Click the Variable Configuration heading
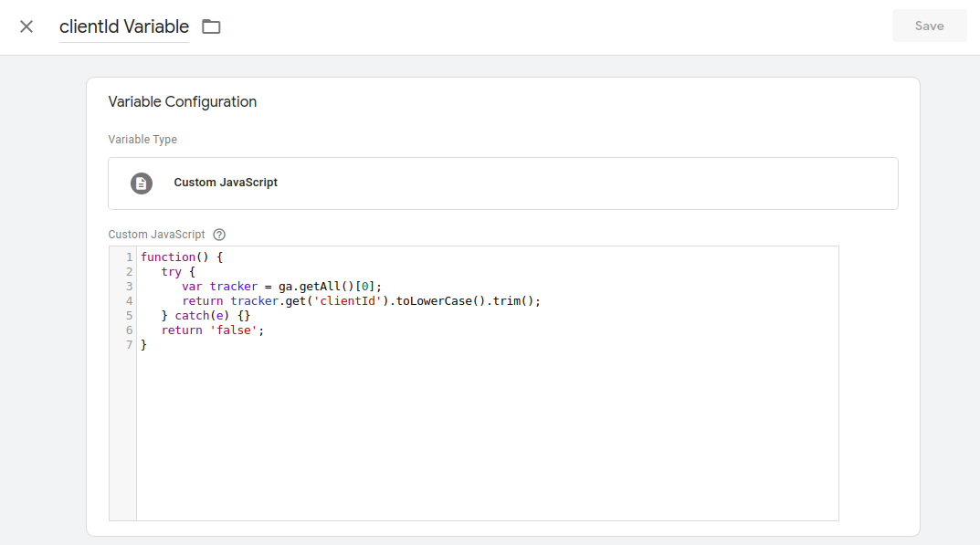 click(183, 102)
